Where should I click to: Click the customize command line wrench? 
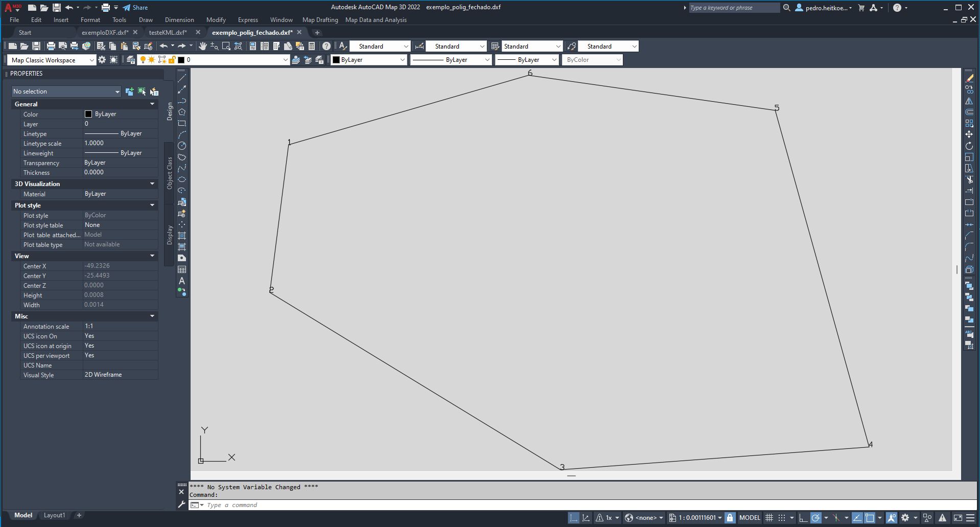(x=181, y=505)
